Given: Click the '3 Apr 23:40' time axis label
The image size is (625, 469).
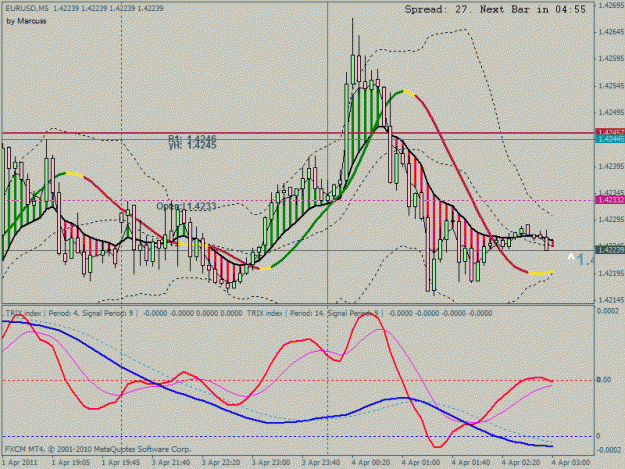Looking at the screenshot, I should coord(320,463).
